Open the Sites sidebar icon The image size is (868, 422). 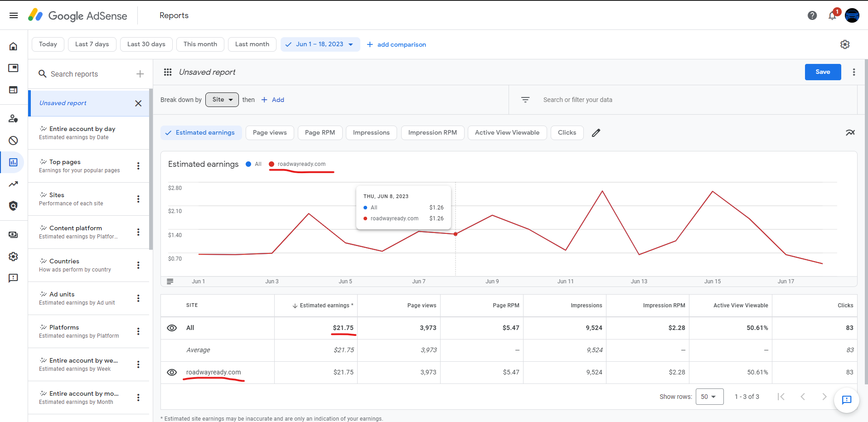(x=14, y=90)
